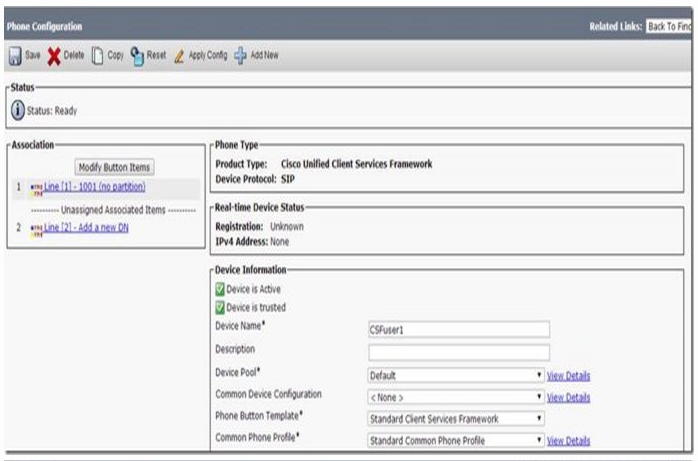Open the Phone Button Template dropdown

(456, 419)
